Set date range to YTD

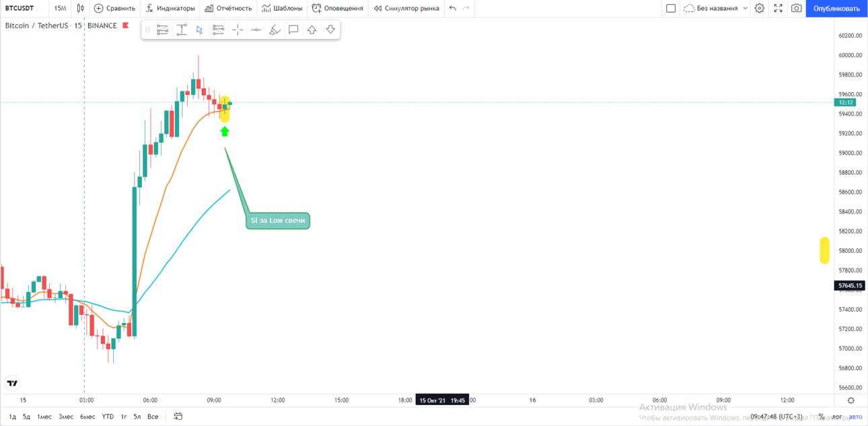(x=108, y=417)
